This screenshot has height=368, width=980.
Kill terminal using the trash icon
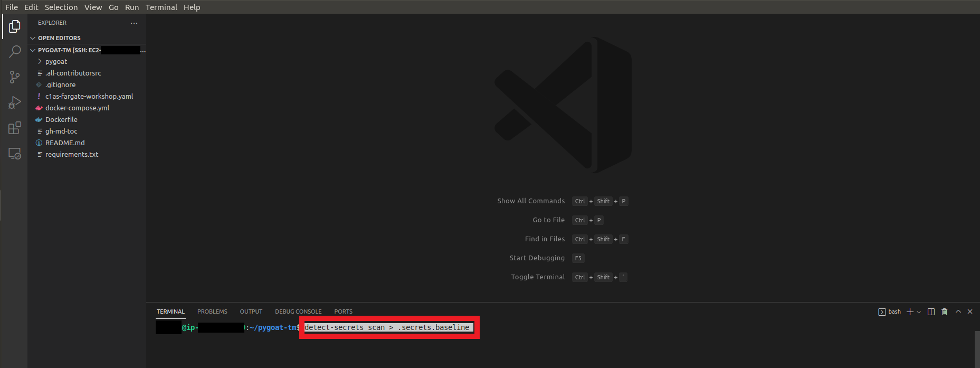pyautogui.click(x=945, y=312)
